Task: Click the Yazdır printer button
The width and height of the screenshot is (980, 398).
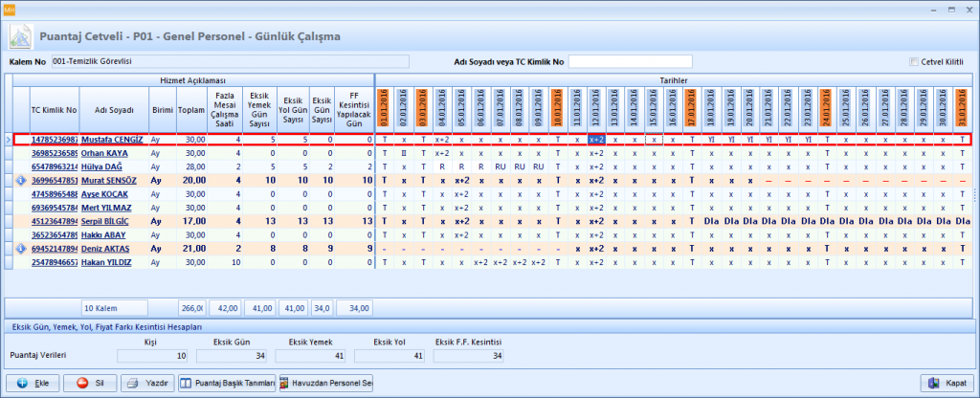Action: [147, 383]
